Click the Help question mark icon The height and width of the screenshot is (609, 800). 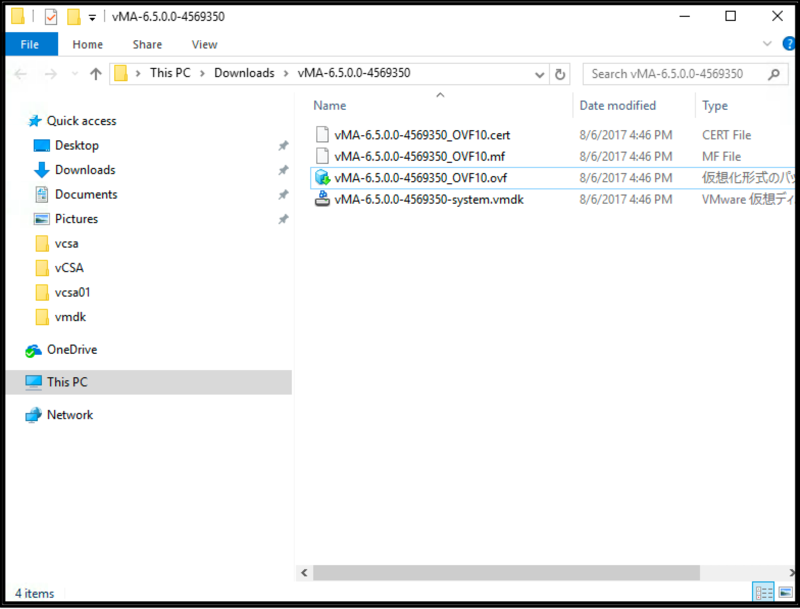click(788, 44)
